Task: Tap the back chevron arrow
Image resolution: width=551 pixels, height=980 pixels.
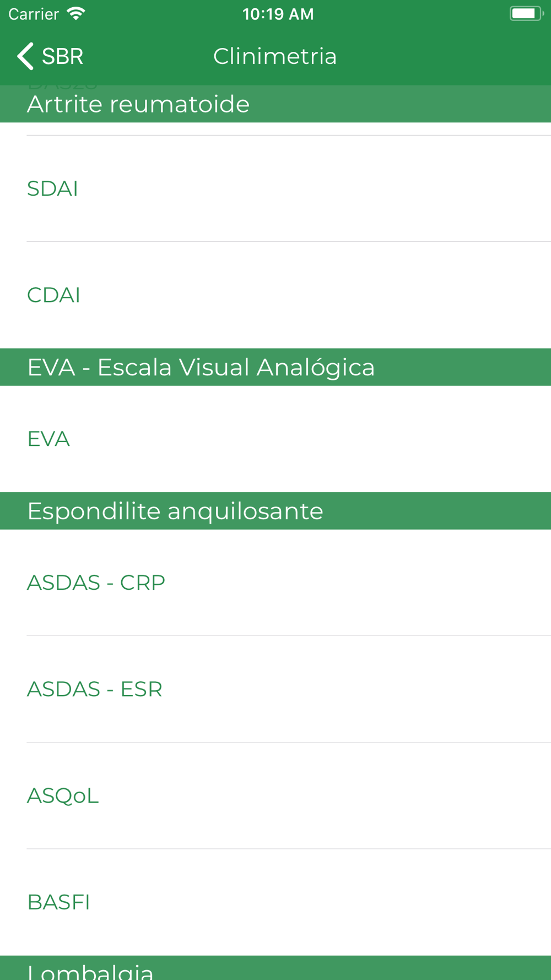Action: click(x=25, y=56)
